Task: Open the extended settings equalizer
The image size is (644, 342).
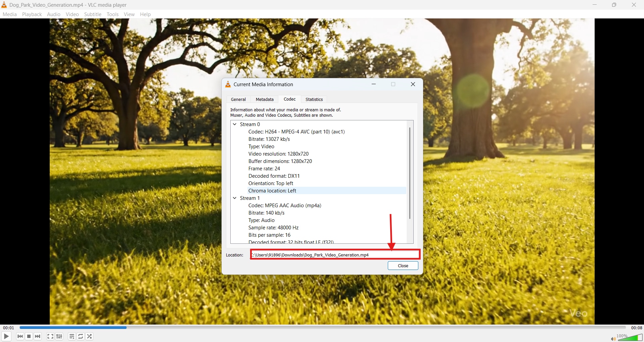Action: pos(59,336)
